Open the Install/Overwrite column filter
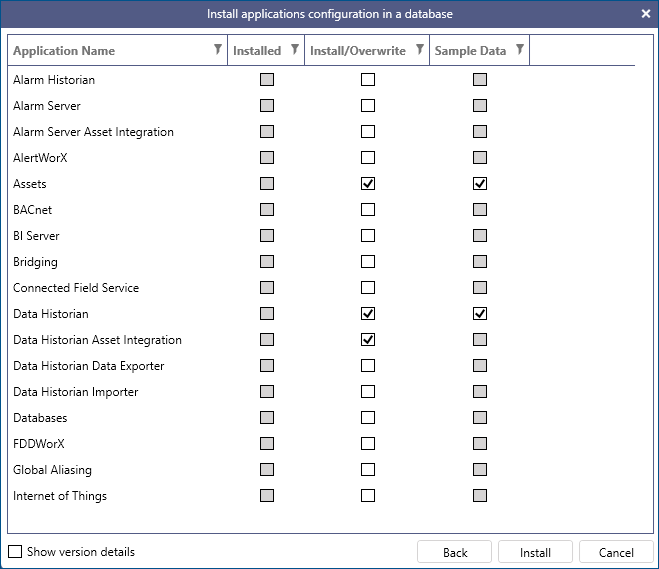 (419, 50)
